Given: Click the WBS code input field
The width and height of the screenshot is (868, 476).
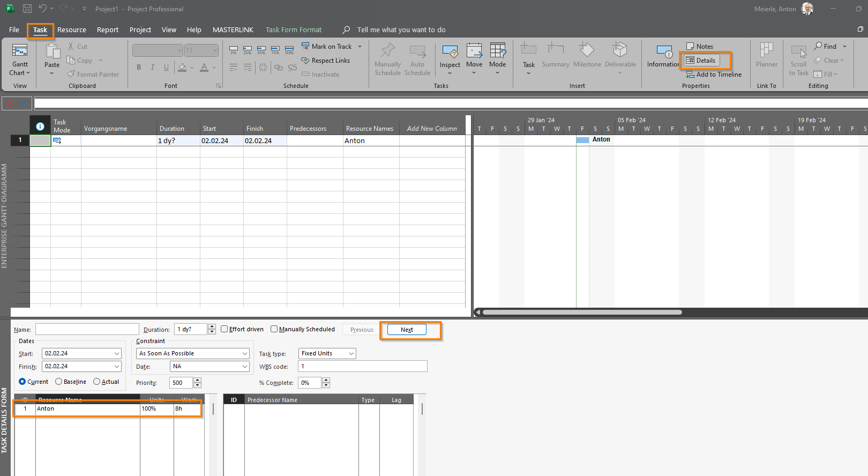Looking at the screenshot, I should click(363, 367).
